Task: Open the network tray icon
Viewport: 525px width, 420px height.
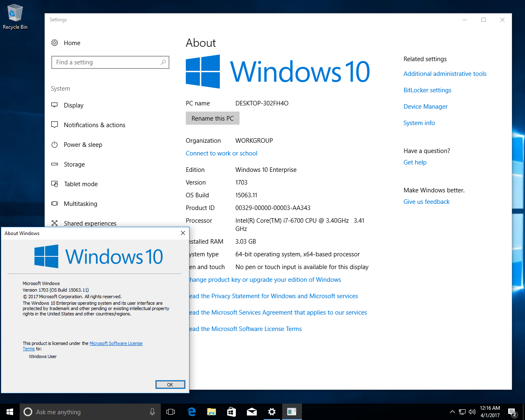Action: click(462, 412)
